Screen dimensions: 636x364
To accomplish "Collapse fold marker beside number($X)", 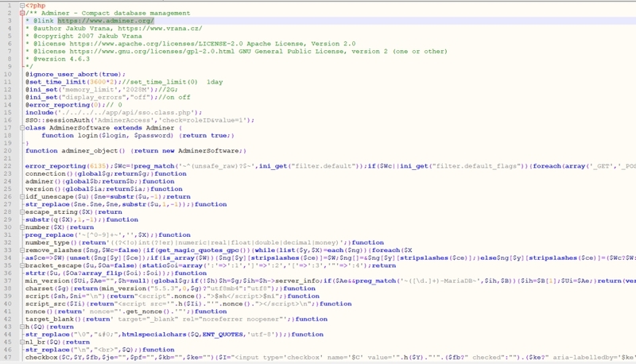I will (x=22, y=227).
